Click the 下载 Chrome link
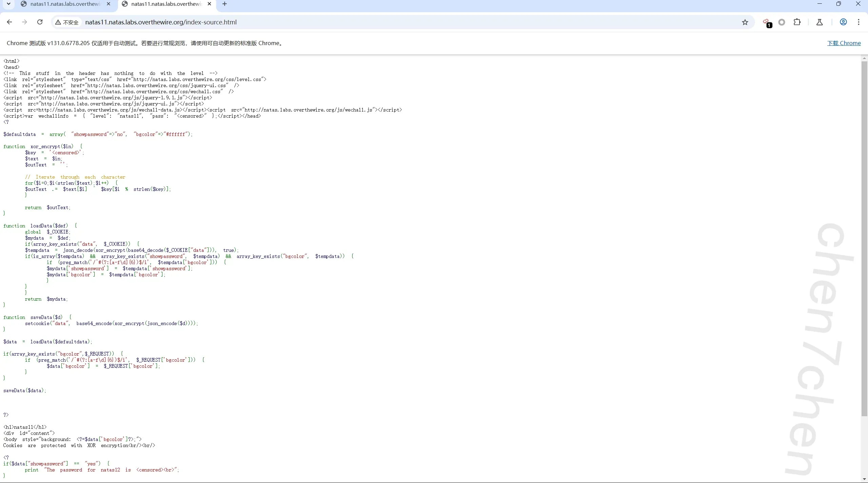Image resolution: width=868 pixels, height=483 pixels. [844, 43]
